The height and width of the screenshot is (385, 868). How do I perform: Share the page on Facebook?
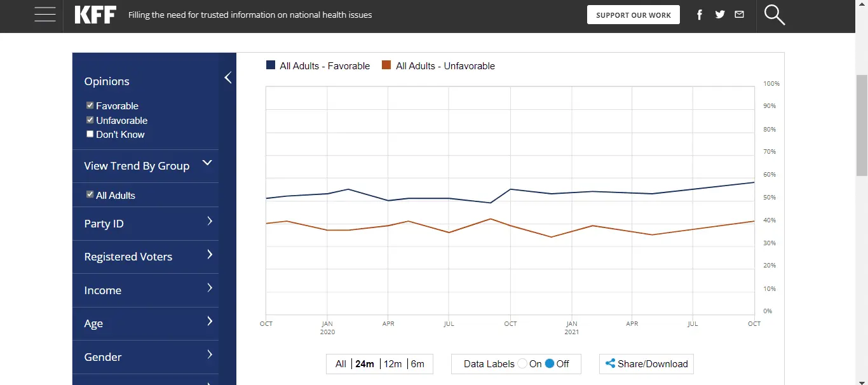tap(700, 15)
